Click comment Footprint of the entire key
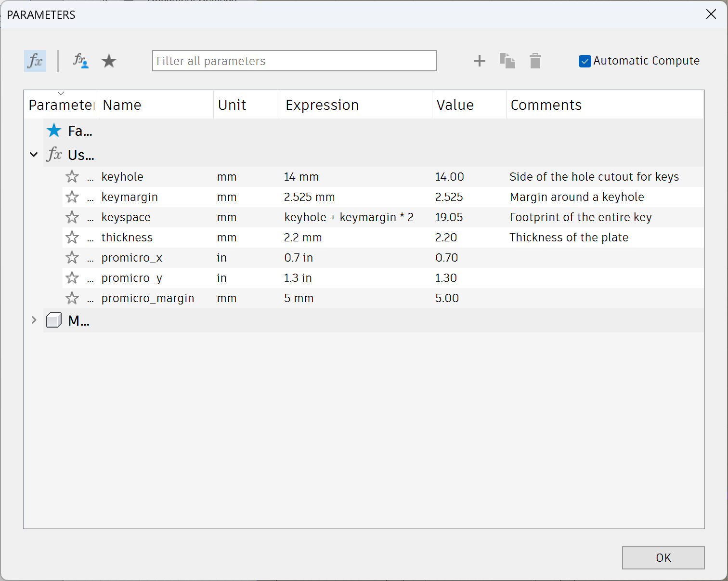The image size is (728, 581). (x=581, y=217)
